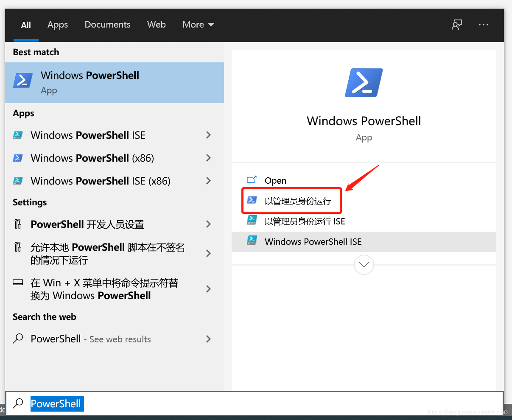Click the Windows PowerShell ISE action icon in preview
This screenshot has width=512, height=420.
pyautogui.click(x=252, y=241)
